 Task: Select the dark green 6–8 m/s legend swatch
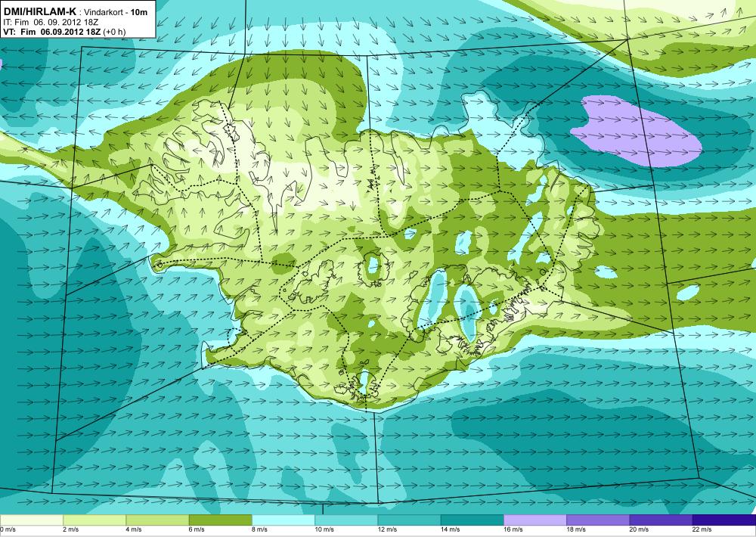click(220, 520)
